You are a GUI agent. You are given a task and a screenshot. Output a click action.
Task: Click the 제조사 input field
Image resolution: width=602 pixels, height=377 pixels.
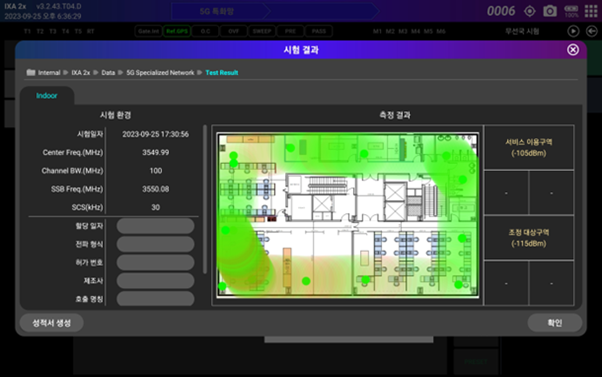point(155,281)
